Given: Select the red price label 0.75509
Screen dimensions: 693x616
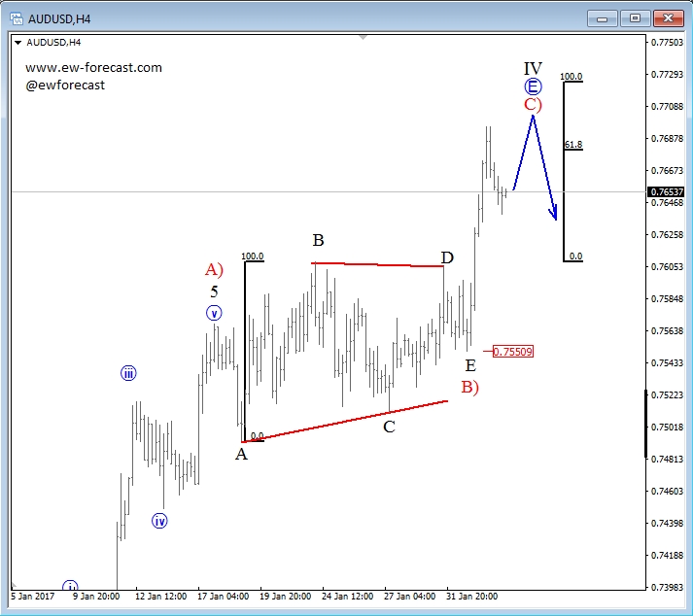Looking at the screenshot, I should tap(512, 352).
